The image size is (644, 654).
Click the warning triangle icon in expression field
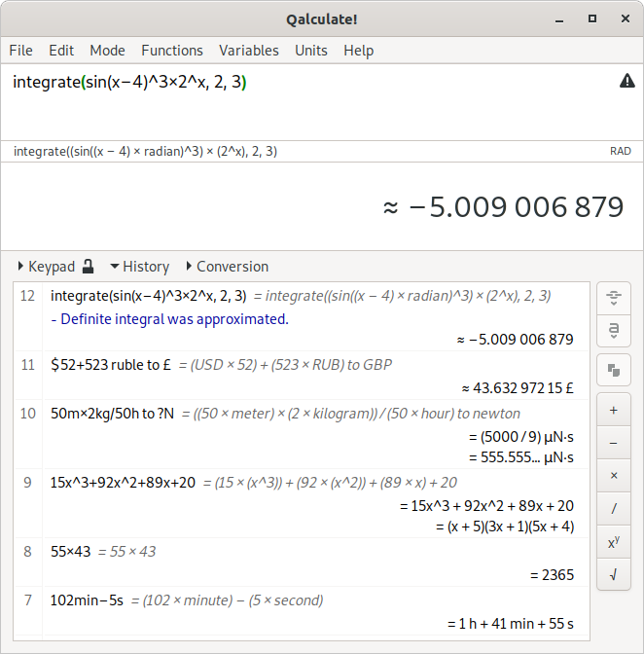[x=626, y=82]
